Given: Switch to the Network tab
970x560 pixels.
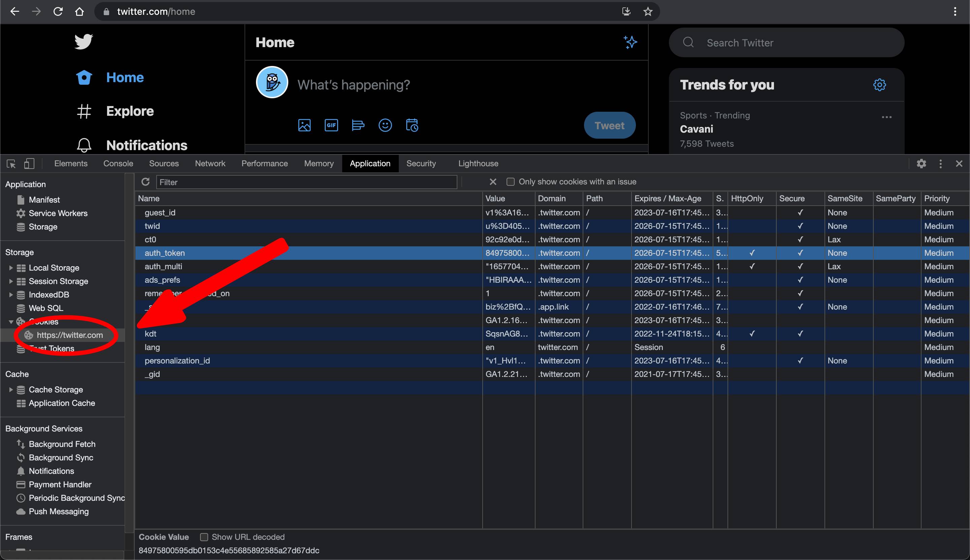Looking at the screenshot, I should tap(210, 164).
